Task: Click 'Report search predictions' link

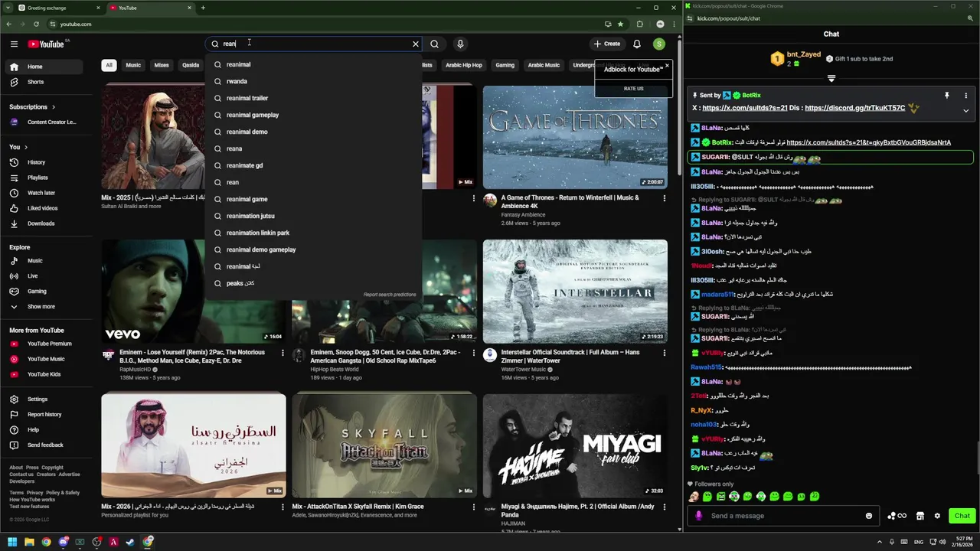Action: click(390, 295)
